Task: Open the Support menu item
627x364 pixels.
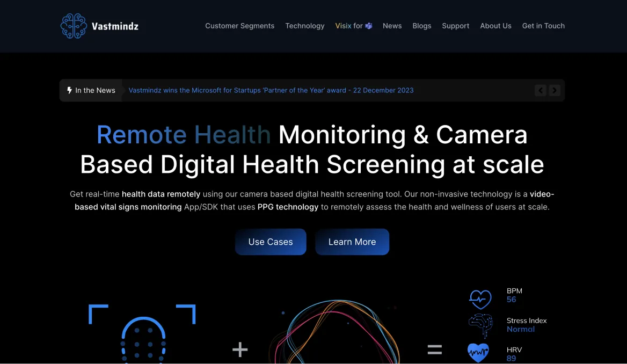Action: coord(455,26)
